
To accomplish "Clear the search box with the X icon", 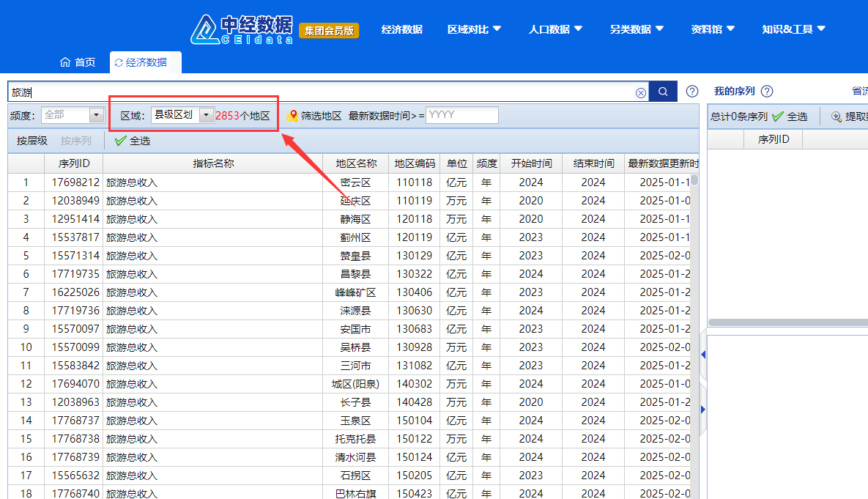I will click(x=641, y=92).
